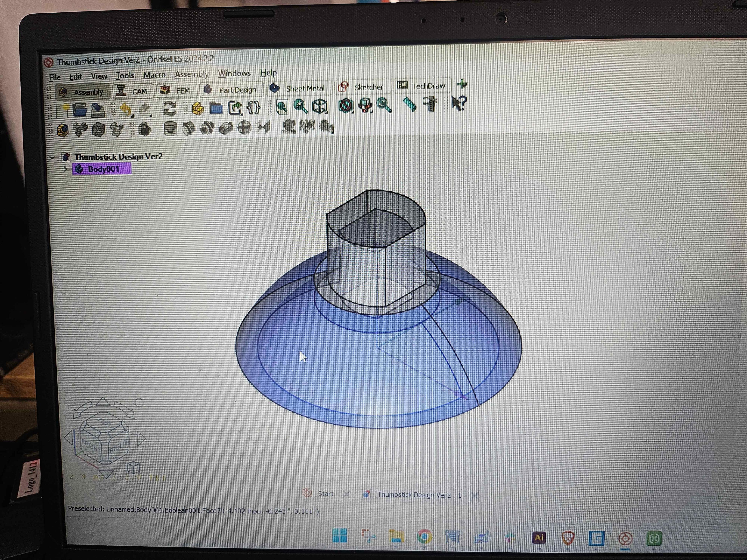Click the Save document icon
Image resolution: width=747 pixels, height=560 pixels.
coord(98,110)
